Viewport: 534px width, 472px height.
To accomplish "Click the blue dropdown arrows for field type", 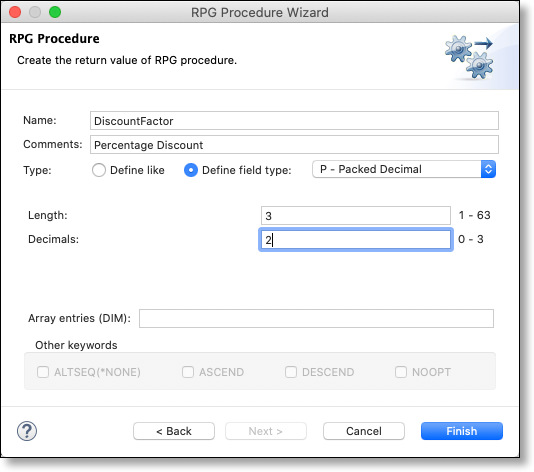I will (x=488, y=169).
